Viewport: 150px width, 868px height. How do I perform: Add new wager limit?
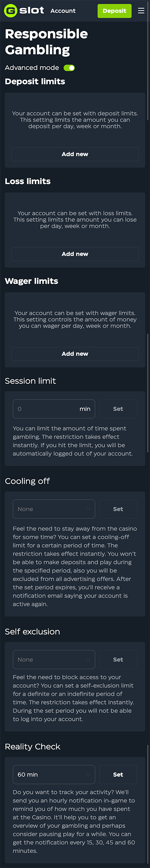(75, 354)
